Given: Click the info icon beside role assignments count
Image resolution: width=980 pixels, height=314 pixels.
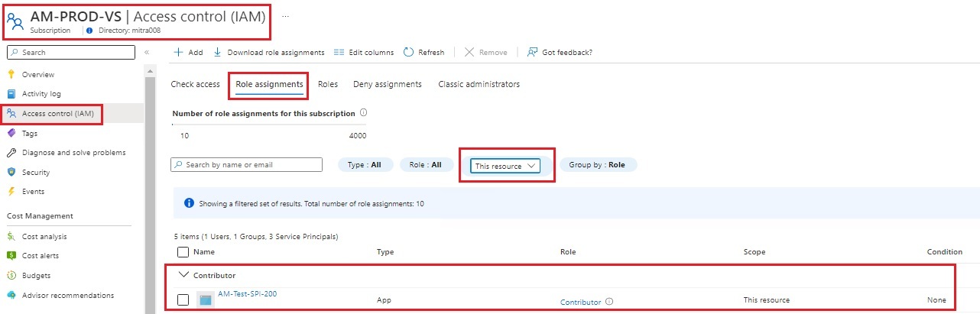Looking at the screenshot, I should pos(362,113).
